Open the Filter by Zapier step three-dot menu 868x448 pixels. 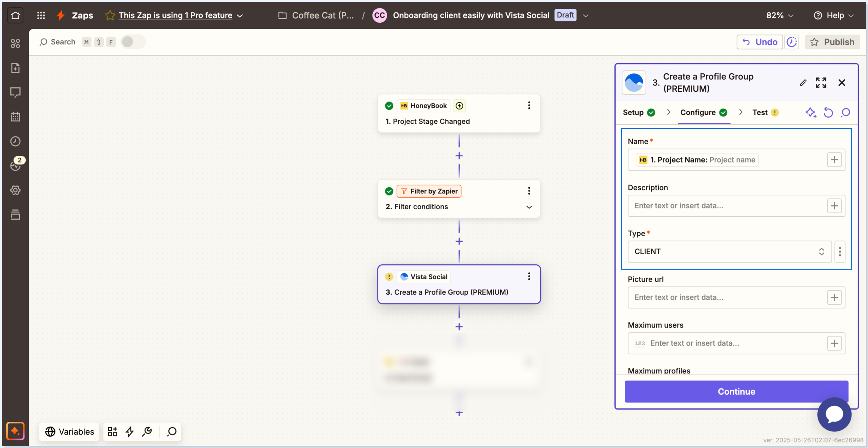pyautogui.click(x=529, y=191)
